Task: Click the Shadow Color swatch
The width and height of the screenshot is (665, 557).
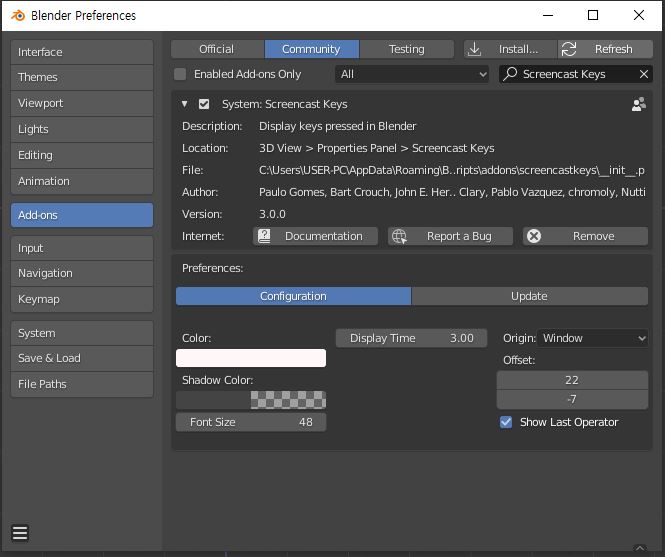Action: pos(251,400)
